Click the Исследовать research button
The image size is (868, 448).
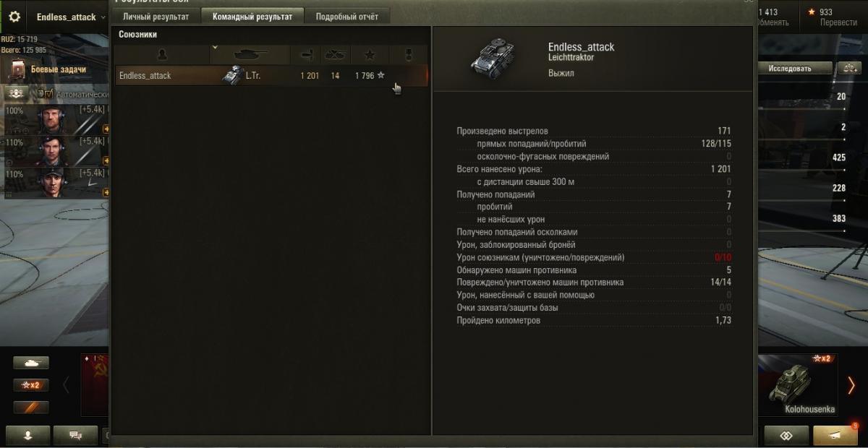click(x=790, y=68)
